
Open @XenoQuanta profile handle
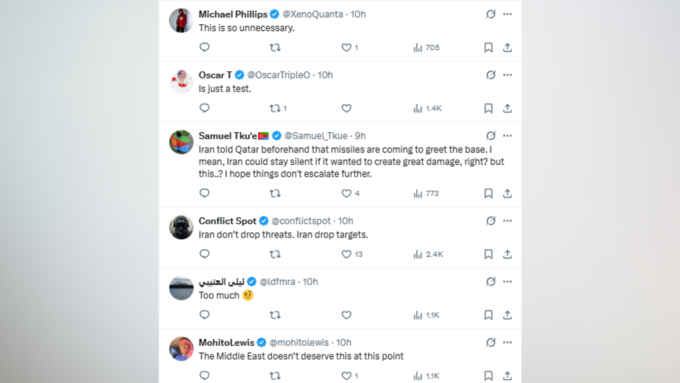pyautogui.click(x=313, y=14)
